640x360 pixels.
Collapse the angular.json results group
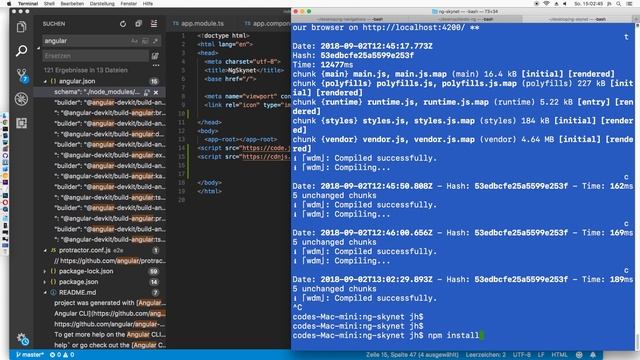click(45, 81)
